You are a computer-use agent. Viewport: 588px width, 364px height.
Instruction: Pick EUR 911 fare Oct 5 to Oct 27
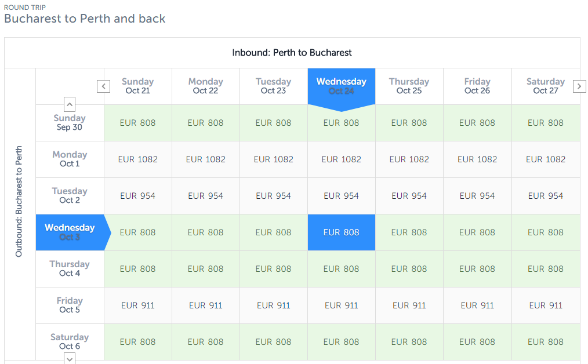(546, 305)
